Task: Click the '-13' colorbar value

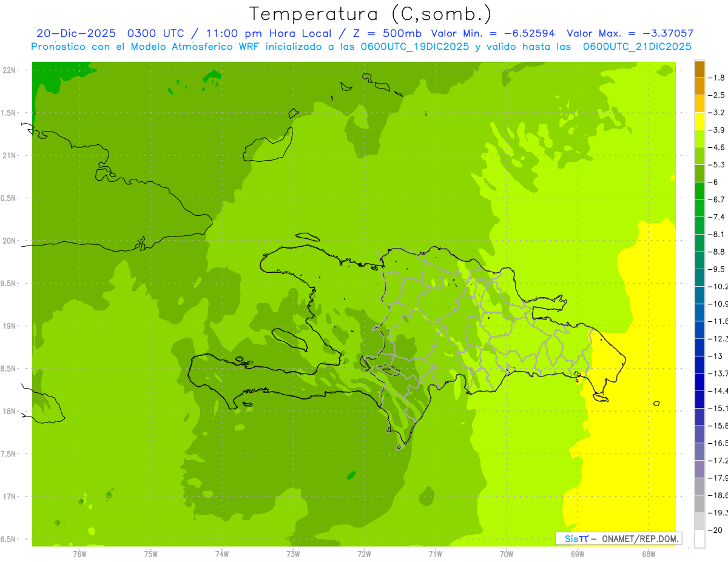Action: coord(714,356)
